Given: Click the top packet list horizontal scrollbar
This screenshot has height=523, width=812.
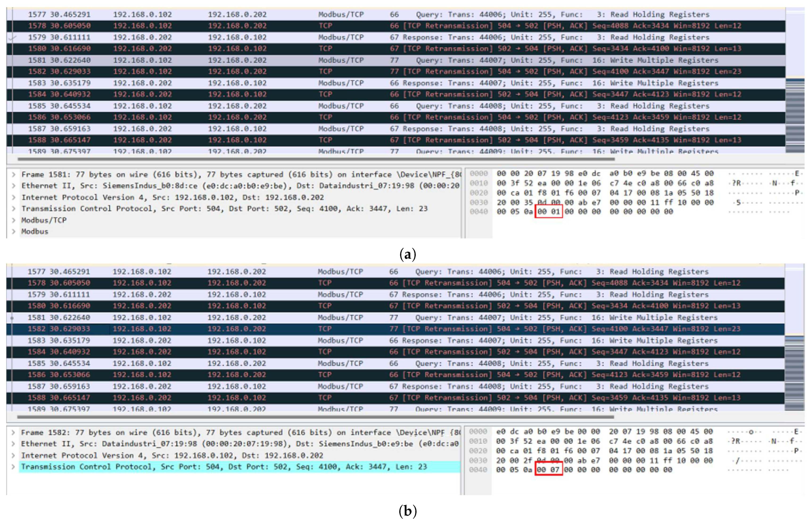Looking at the screenshot, I should tap(316, 159).
